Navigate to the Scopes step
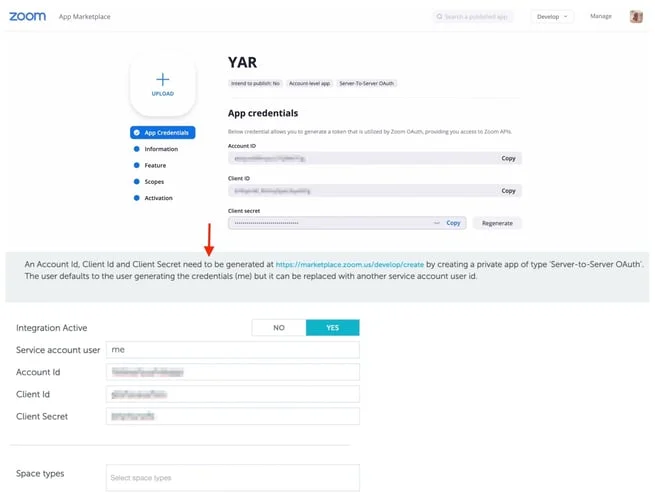 coord(154,181)
